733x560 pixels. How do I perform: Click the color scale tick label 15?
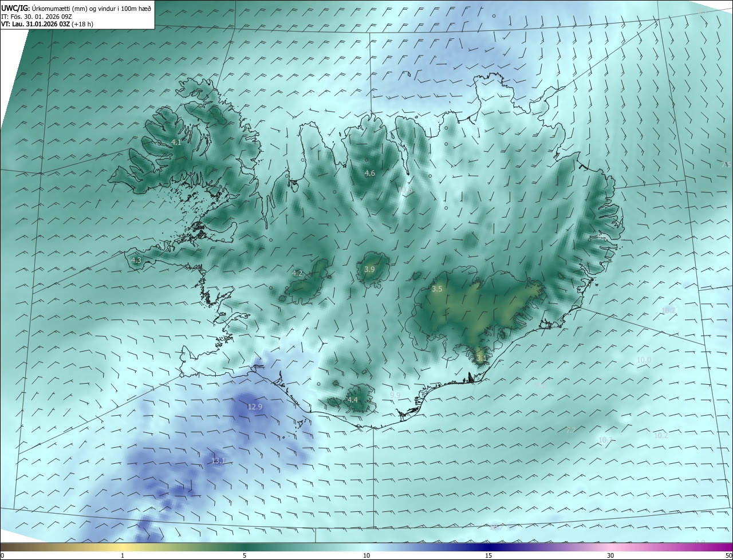pos(488,555)
